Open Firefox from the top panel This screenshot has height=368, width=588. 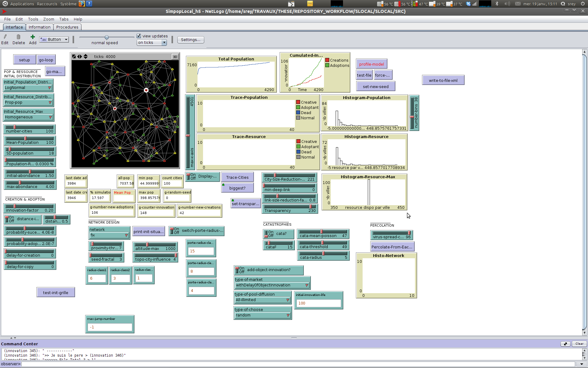tap(81, 4)
